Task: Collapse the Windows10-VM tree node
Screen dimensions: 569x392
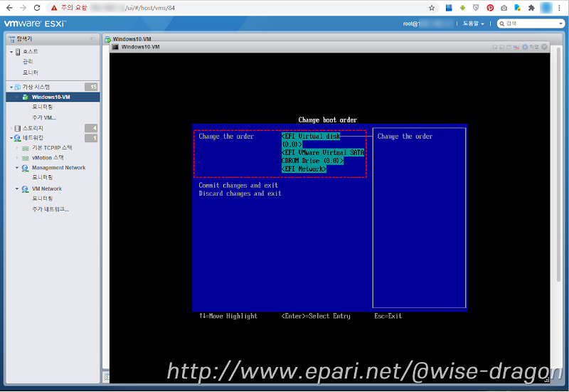Action: click(x=17, y=97)
